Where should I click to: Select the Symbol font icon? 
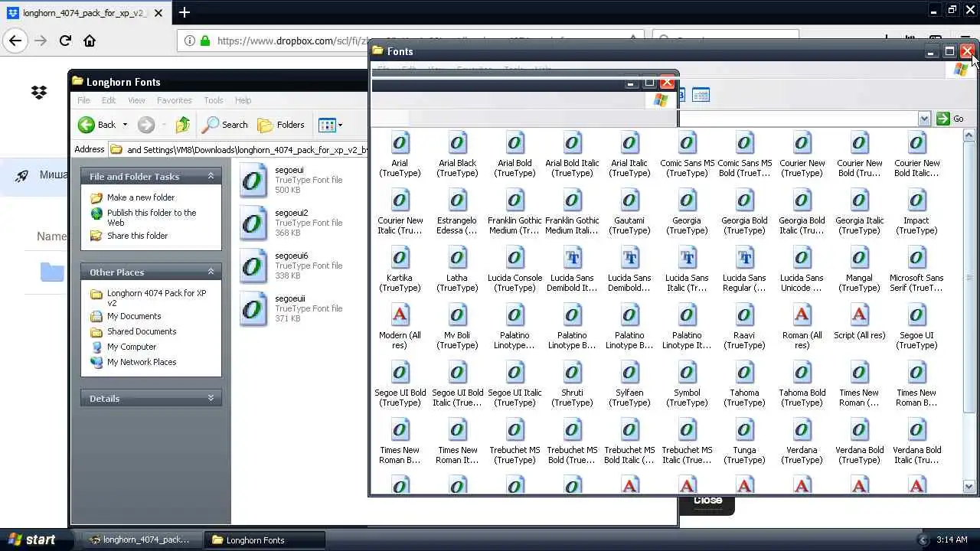coord(687,373)
